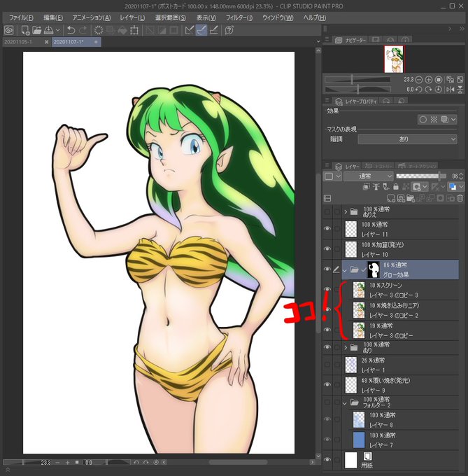
Task: Rotate the canvas left in the Navigator
Action: point(419,90)
